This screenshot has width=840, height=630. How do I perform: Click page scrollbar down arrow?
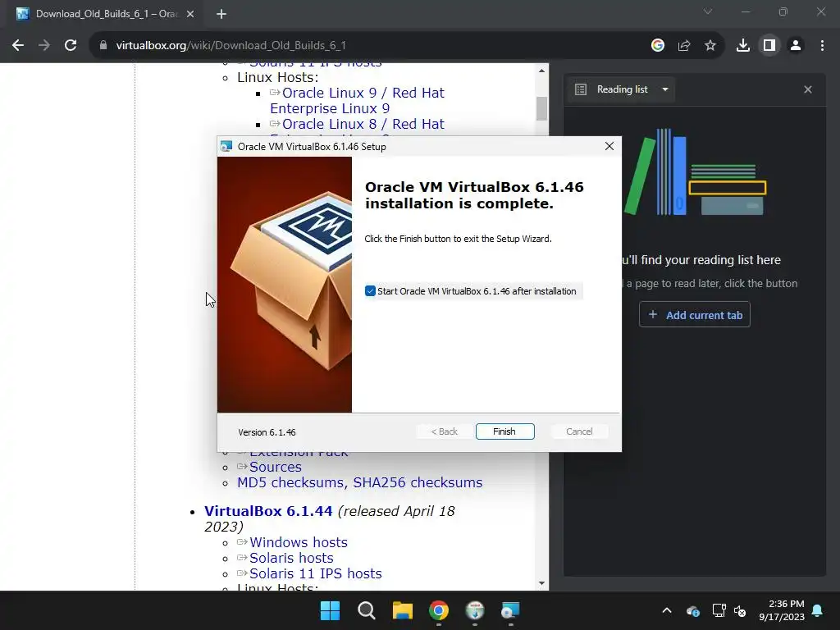click(x=541, y=583)
